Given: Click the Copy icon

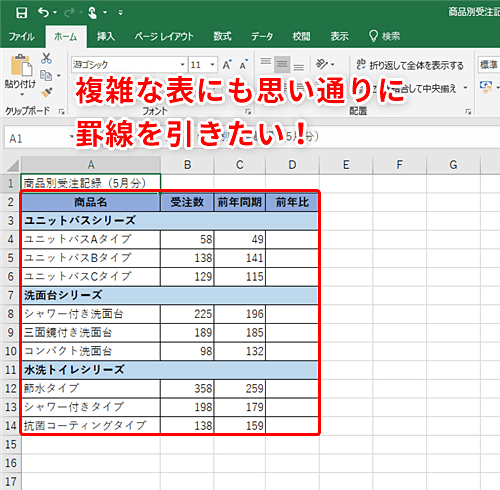Looking at the screenshot, I should (x=46, y=76).
